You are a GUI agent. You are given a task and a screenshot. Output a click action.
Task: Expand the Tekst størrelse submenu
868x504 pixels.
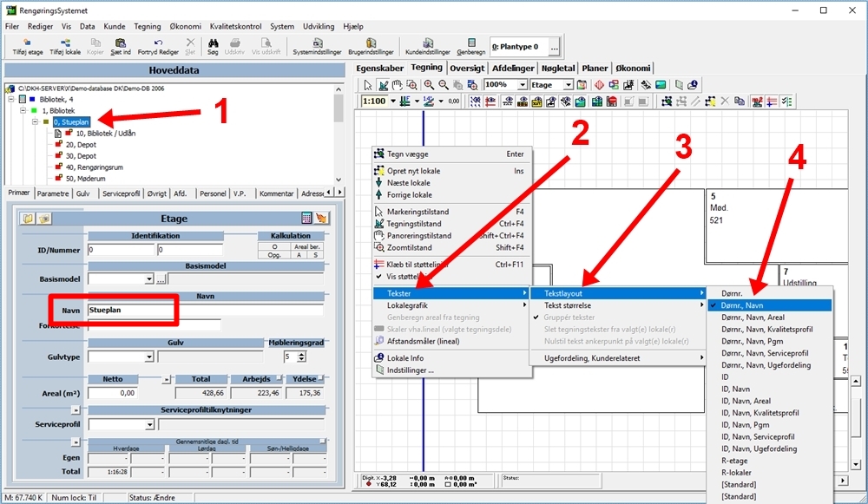tap(618, 305)
